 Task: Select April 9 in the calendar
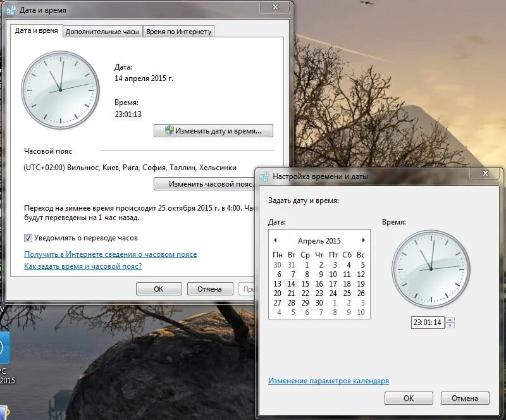(321, 275)
